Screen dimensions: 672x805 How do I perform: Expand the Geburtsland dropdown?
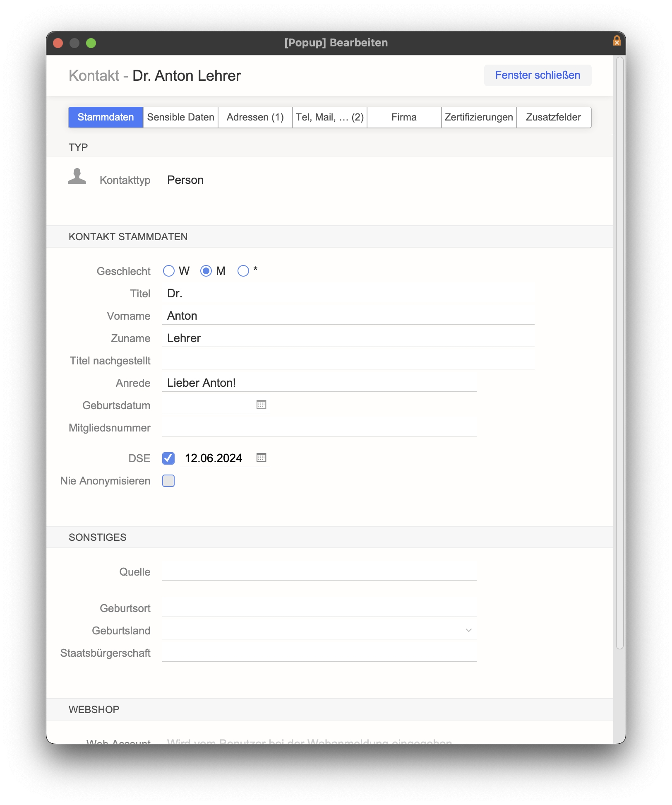pos(468,630)
